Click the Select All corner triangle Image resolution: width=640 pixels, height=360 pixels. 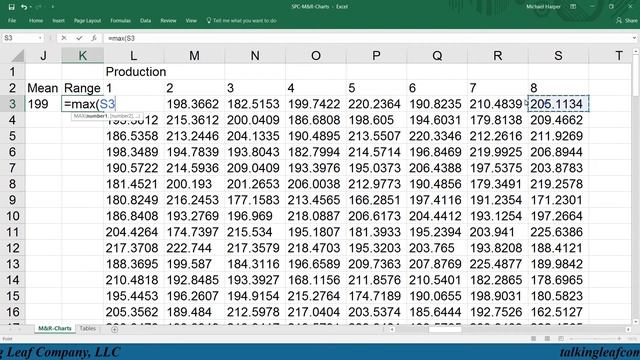point(18,56)
